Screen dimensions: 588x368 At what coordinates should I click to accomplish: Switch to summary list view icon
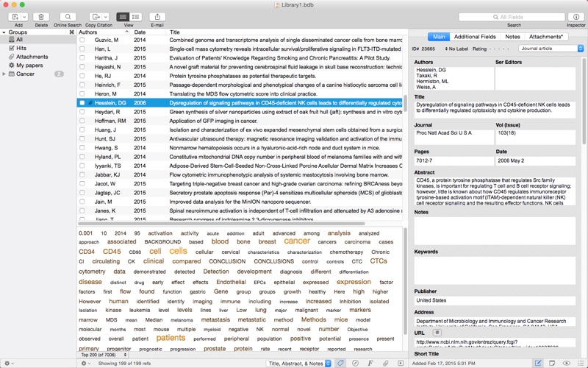[x=135, y=17]
